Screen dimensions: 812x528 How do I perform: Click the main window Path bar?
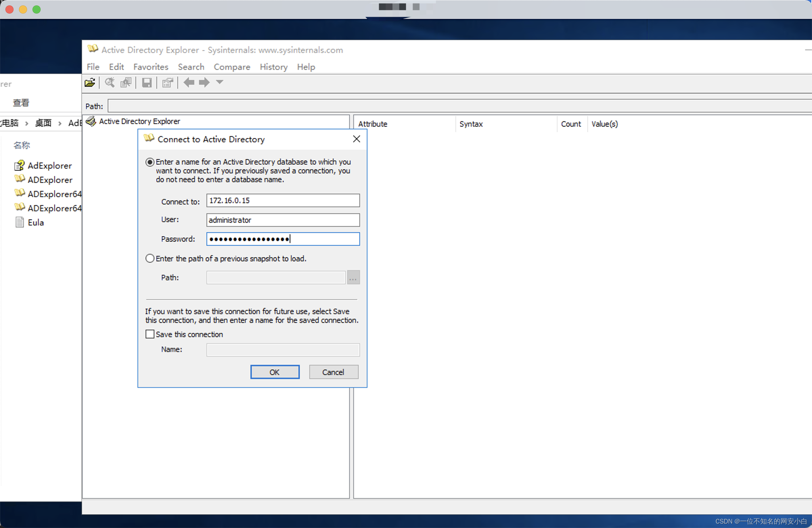tap(459, 106)
